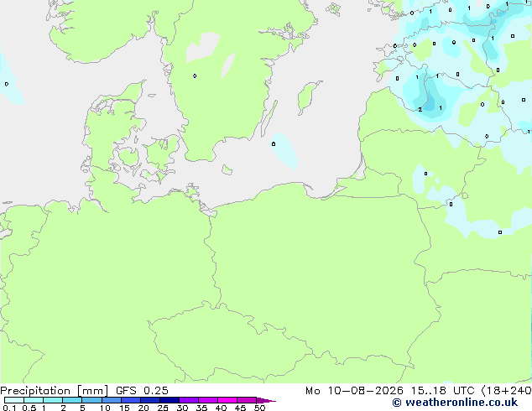
Task: Click the weatheronline.co.uk copyright link
Action: [455, 403]
